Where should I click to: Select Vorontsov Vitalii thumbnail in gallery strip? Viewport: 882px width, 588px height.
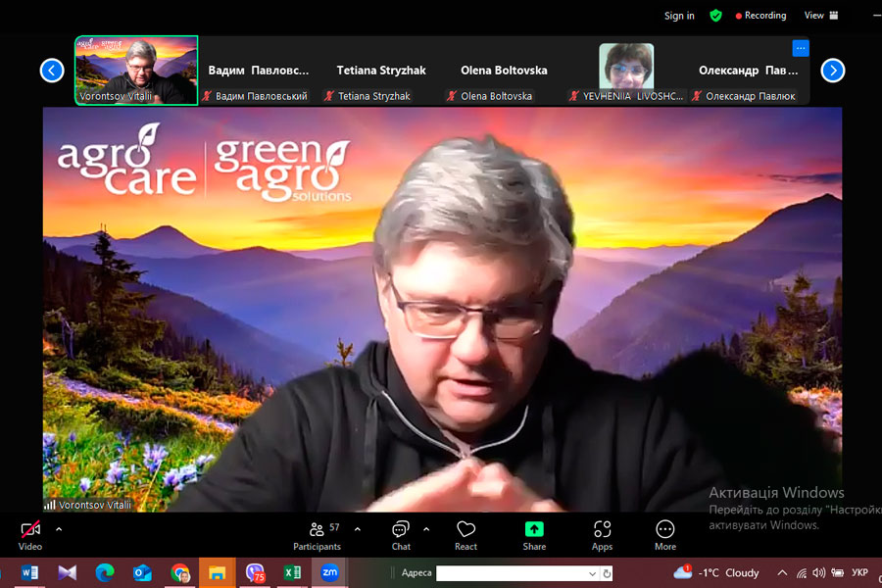pos(136,71)
